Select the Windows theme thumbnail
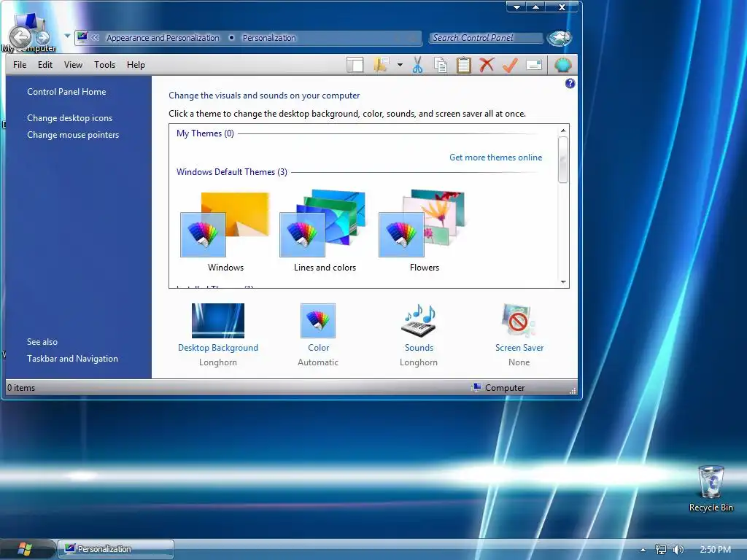Viewport: 747px width, 560px height. 225,231
